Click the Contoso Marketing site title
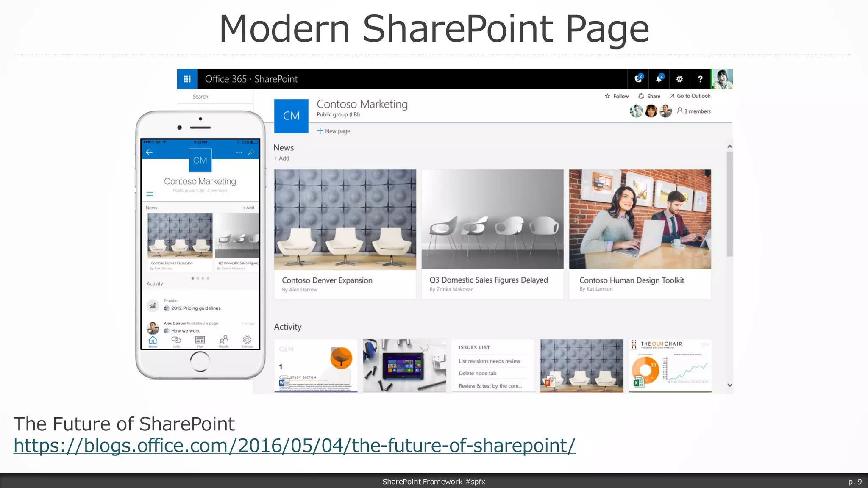 362,104
